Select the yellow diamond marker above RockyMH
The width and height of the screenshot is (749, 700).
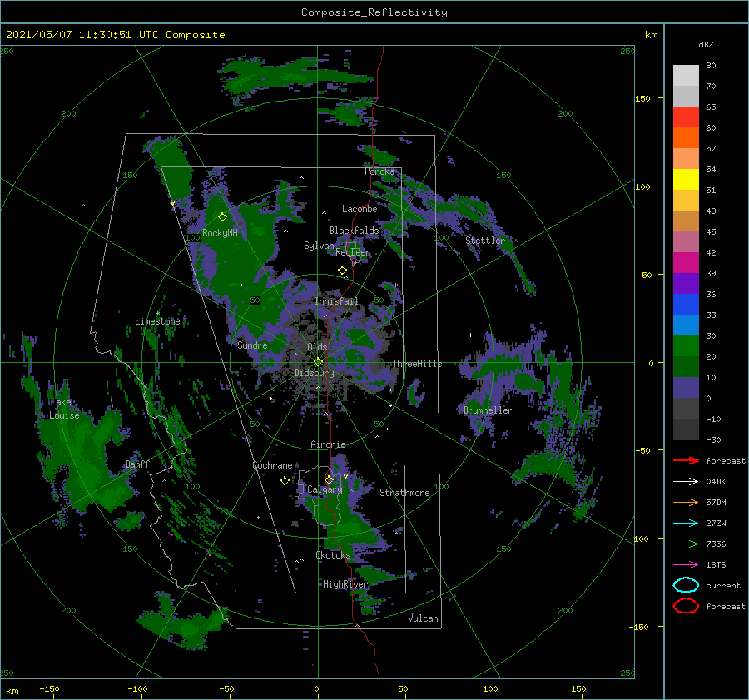tap(222, 217)
